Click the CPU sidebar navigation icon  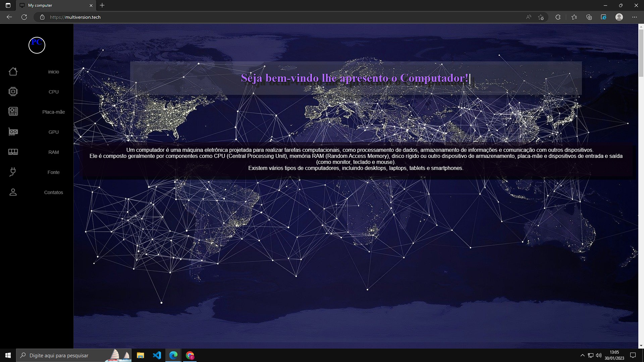[13, 92]
